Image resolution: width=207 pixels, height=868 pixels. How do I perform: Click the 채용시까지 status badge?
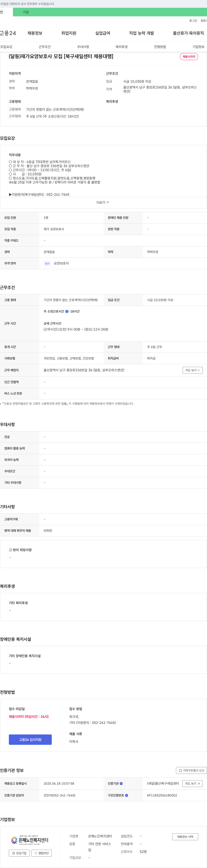click(189, 57)
